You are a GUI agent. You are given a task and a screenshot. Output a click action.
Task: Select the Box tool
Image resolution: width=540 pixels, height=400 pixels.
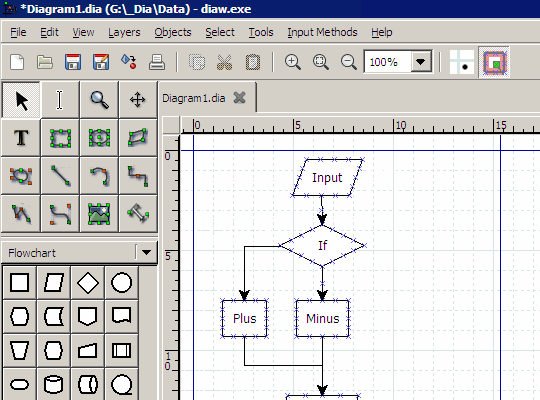pyautogui.click(x=60, y=138)
